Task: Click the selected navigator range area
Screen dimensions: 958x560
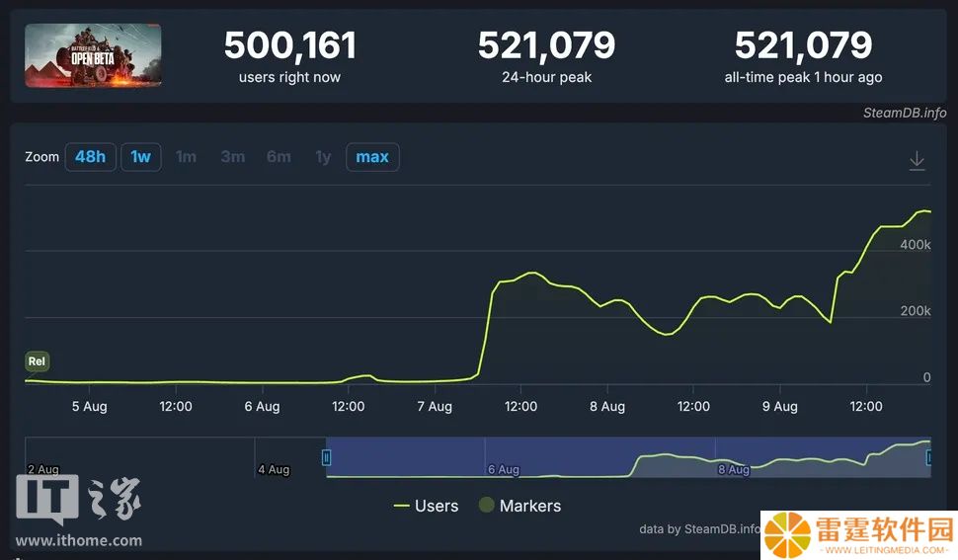Action: (x=628, y=457)
